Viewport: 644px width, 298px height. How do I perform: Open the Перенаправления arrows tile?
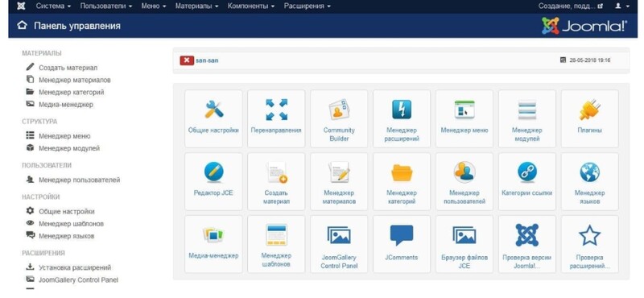[276, 118]
